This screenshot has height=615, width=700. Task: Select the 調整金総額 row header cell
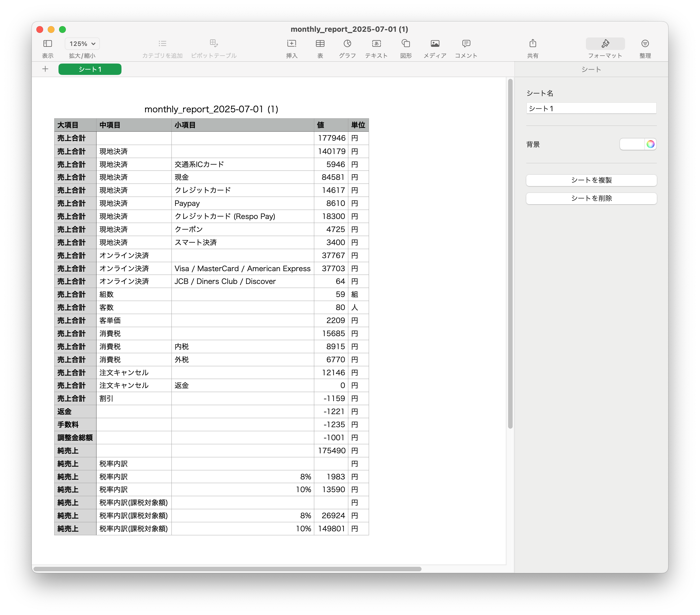tap(75, 437)
